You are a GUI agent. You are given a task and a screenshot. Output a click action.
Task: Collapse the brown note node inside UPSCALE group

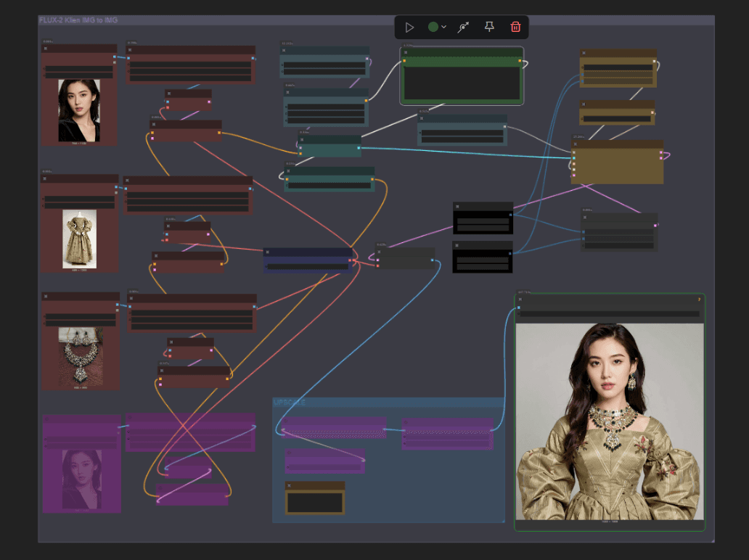coord(289,485)
